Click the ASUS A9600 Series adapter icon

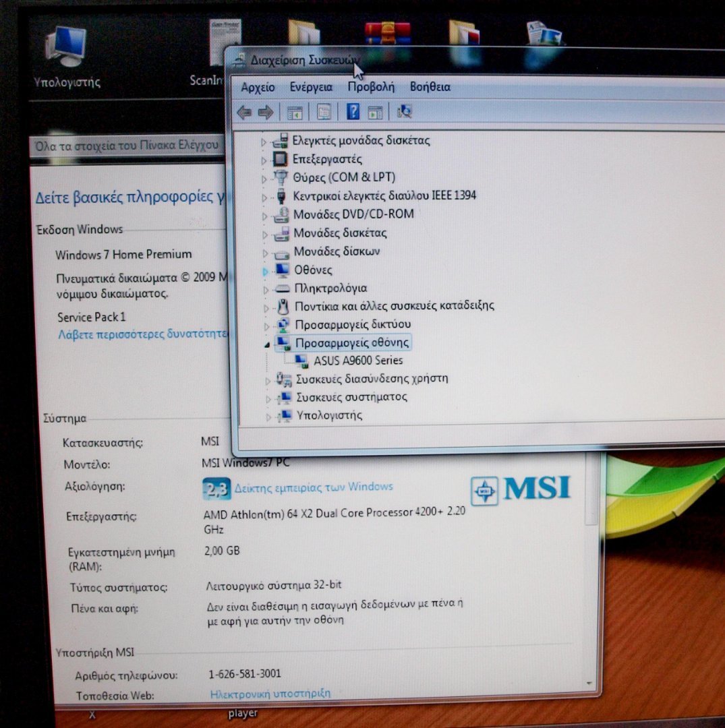coord(301,361)
